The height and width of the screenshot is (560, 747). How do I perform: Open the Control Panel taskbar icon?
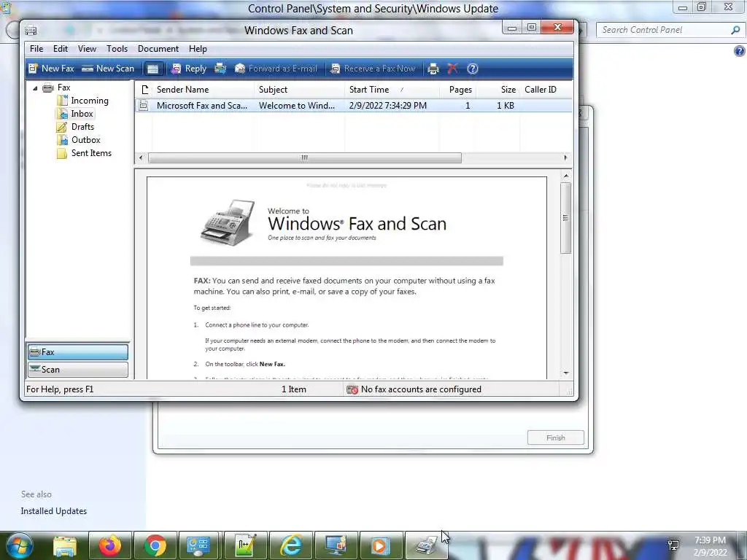pos(198,546)
